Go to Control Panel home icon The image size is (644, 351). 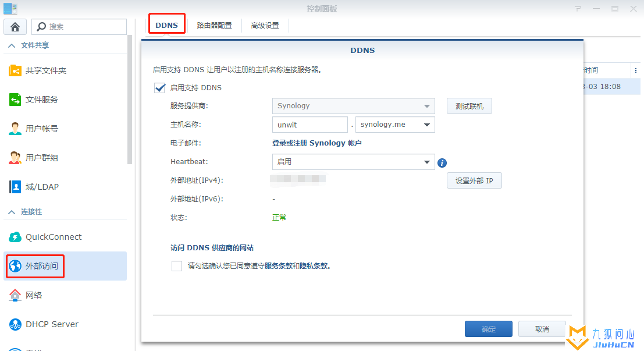[15, 27]
